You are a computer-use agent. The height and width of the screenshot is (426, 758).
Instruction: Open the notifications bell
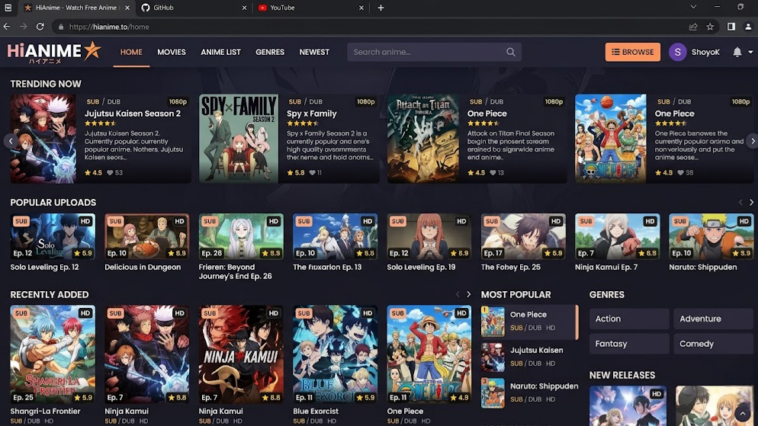(x=737, y=52)
